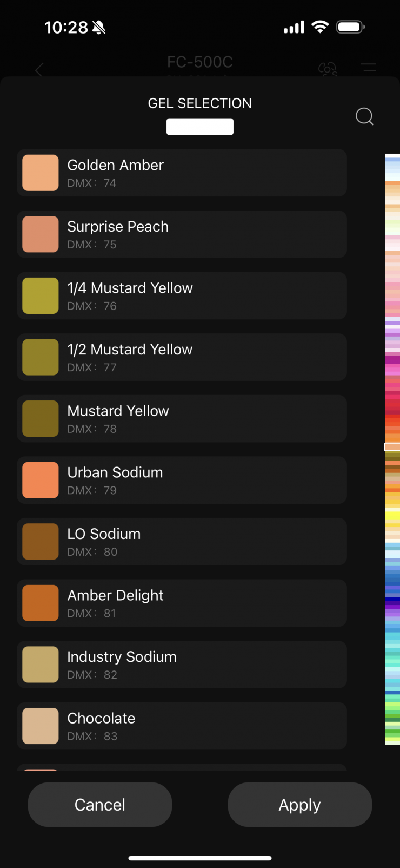Tap the back arrow in header

point(39,70)
